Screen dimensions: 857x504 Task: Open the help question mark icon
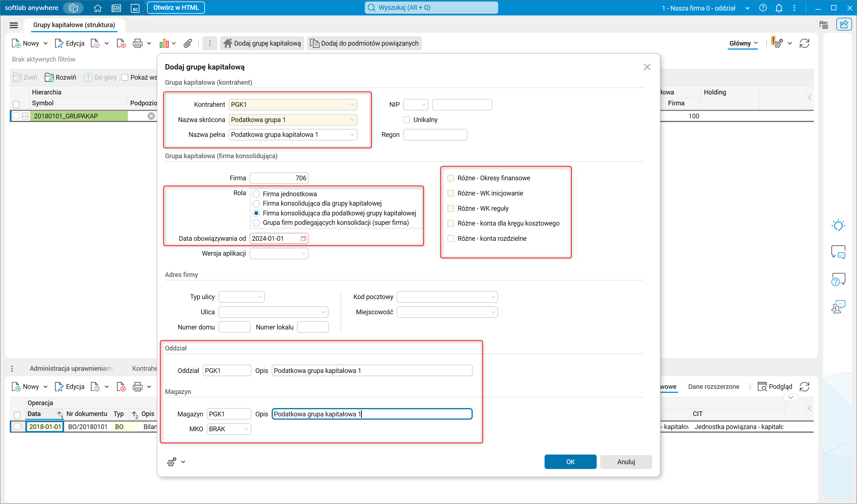click(763, 8)
